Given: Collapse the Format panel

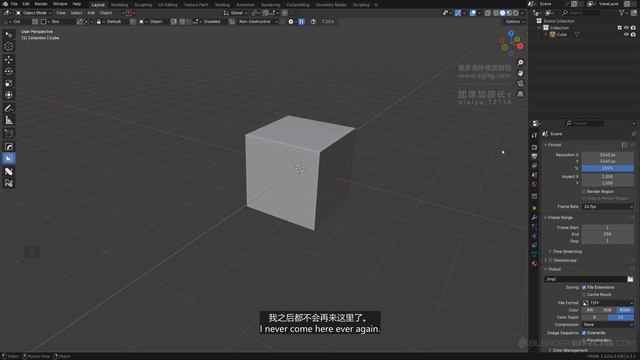Looking at the screenshot, I should pos(553,145).
